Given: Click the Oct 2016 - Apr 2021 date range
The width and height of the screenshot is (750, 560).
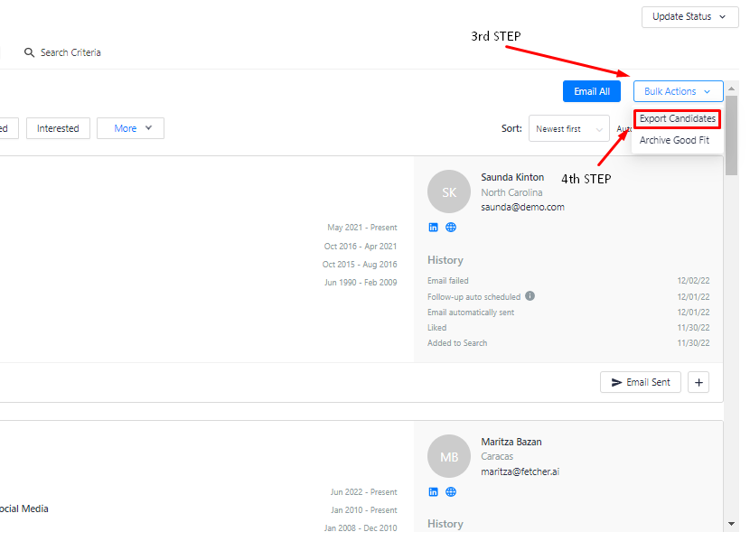Looking at the screenshot, I should tap(361, 247).
